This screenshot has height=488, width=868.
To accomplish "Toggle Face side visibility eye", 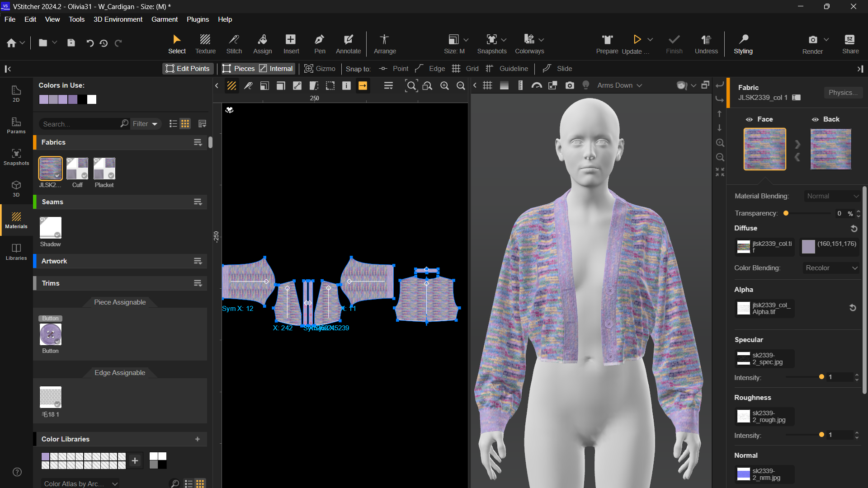I will 749,119.
